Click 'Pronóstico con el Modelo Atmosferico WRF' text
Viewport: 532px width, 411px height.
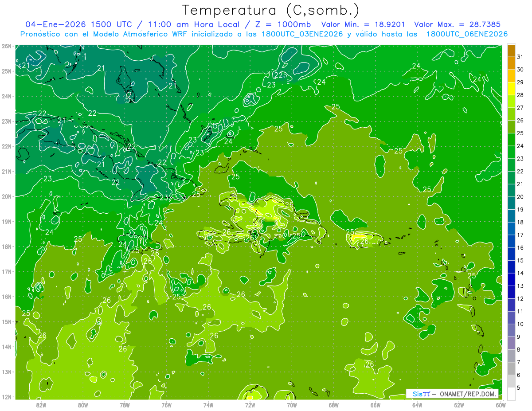click(x=104, y=34)
